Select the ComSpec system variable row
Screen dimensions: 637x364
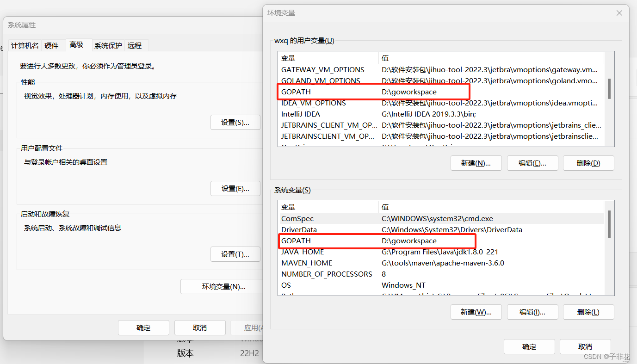click(x=441, y=218)
